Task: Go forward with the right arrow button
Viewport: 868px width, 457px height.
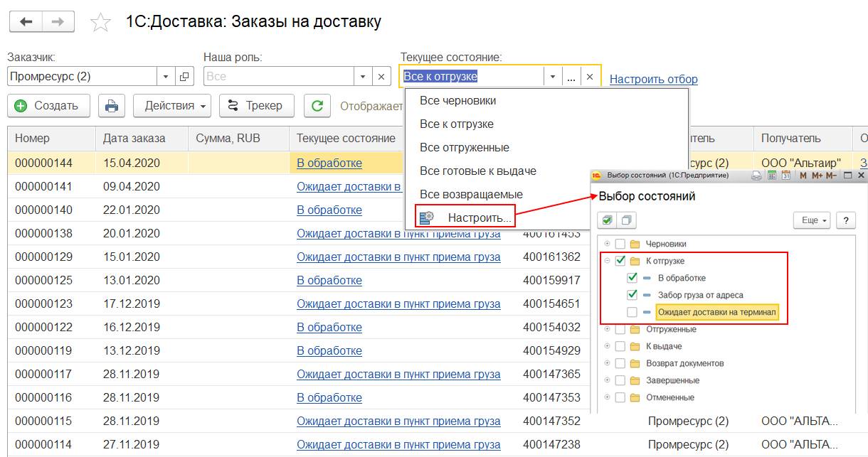Action: coord(58,22)
